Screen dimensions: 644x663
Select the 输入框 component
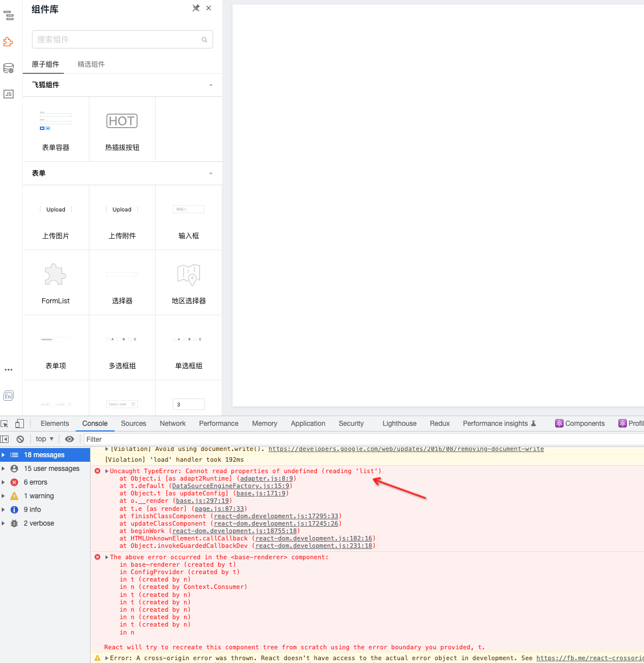pyautogui.click(x=189, y=218)
